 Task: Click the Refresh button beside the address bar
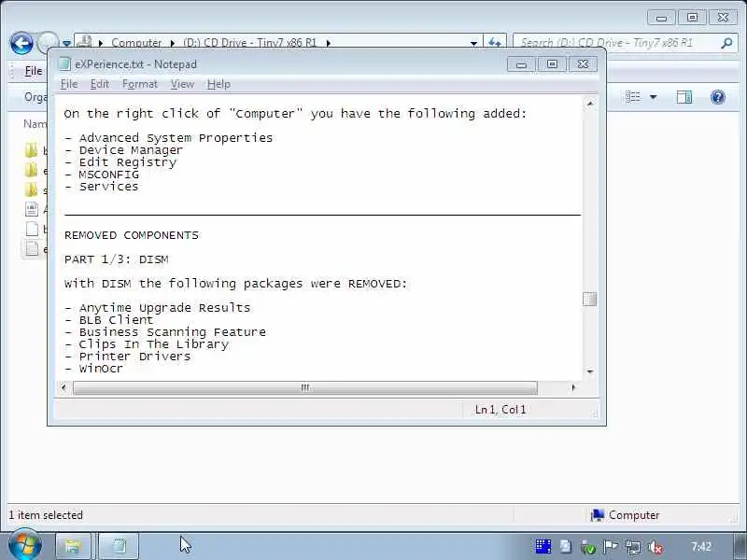tap(495, 43)
